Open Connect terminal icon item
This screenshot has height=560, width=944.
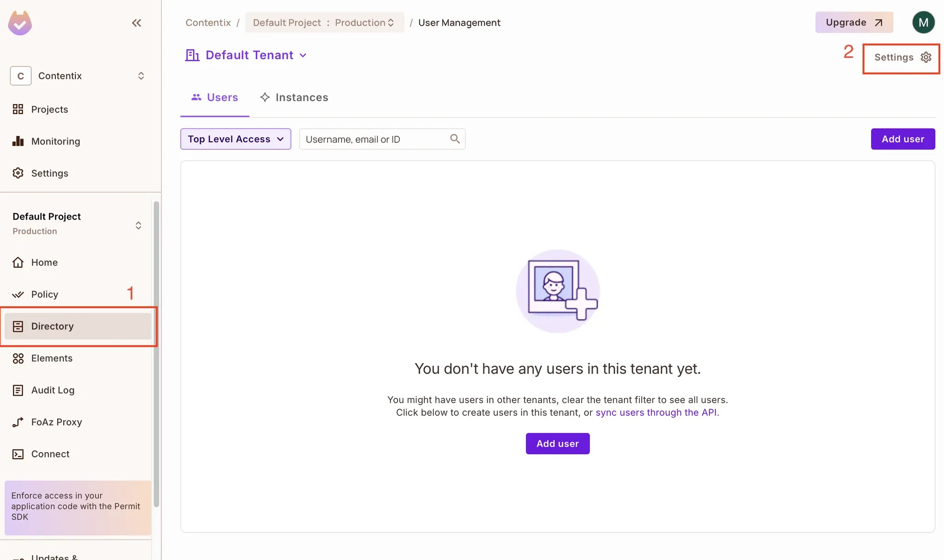(x=18, y=454)
